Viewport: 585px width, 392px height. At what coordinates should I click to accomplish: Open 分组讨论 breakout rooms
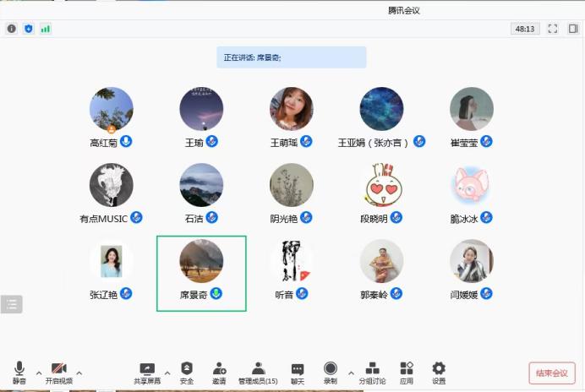[x=372, y=372]
